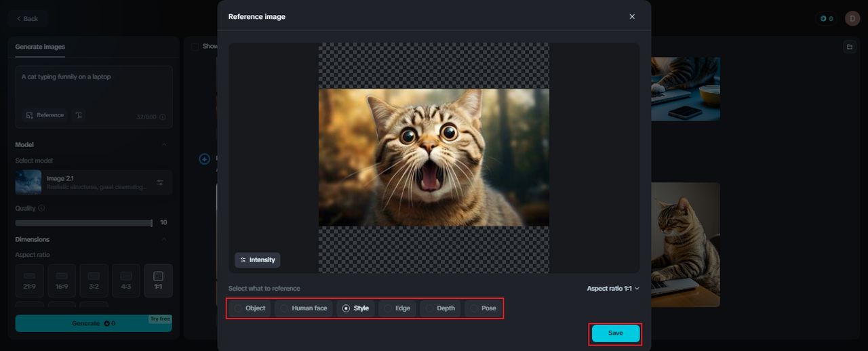Open the Aspect ratio 1:1 dropdown
The width and height of the screenshot is (868, 351).
click(613, 289)
